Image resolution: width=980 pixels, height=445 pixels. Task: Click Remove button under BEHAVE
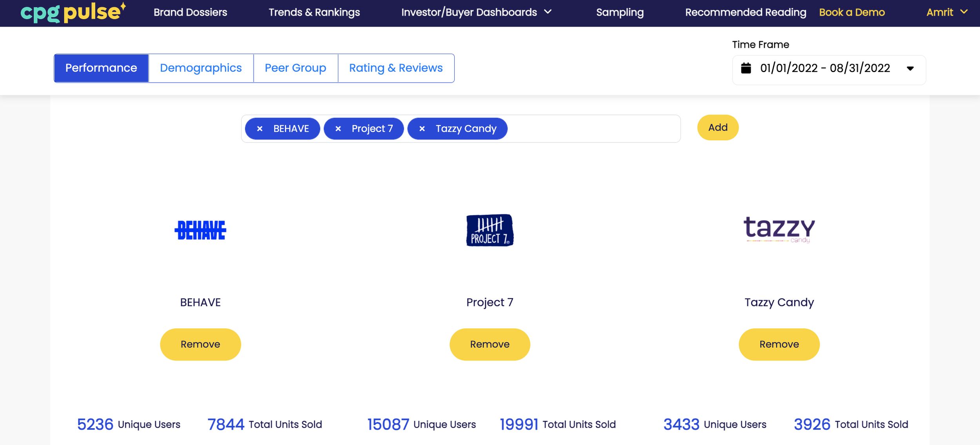coord(200,344)
